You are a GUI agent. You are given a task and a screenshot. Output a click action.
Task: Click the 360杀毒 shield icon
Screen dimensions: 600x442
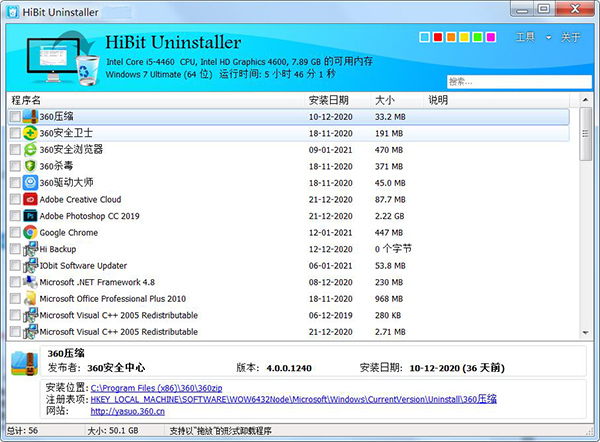point(30,166)
